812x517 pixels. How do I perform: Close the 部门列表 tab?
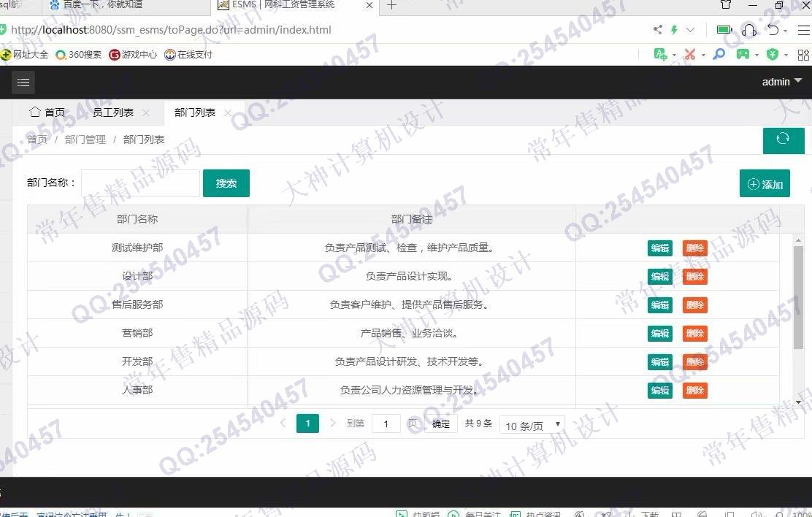click(x=228, y=112)
